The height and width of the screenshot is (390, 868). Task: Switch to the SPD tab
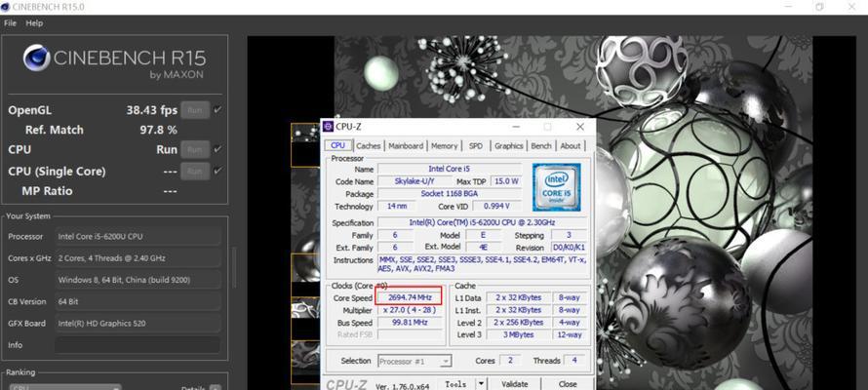pos(476,146)
